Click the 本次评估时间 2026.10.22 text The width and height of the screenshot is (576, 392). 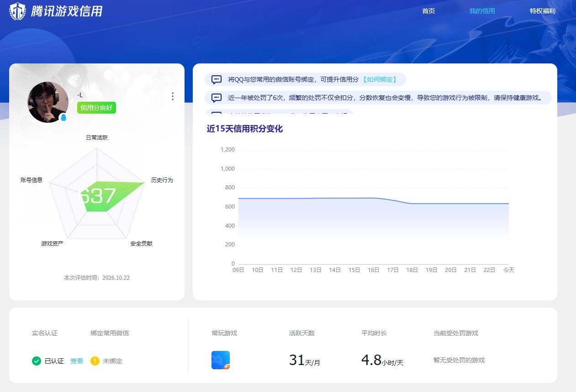97,277
